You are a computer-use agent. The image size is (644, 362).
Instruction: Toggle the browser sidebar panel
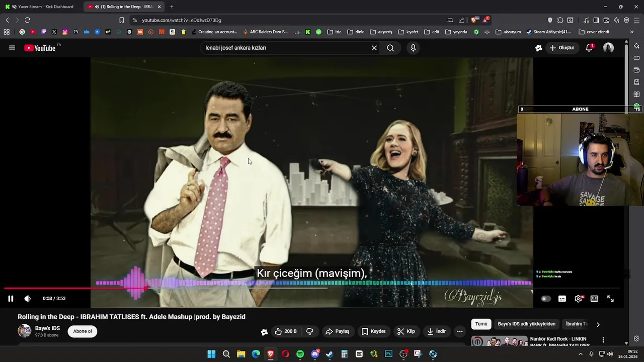coord(596,20)
